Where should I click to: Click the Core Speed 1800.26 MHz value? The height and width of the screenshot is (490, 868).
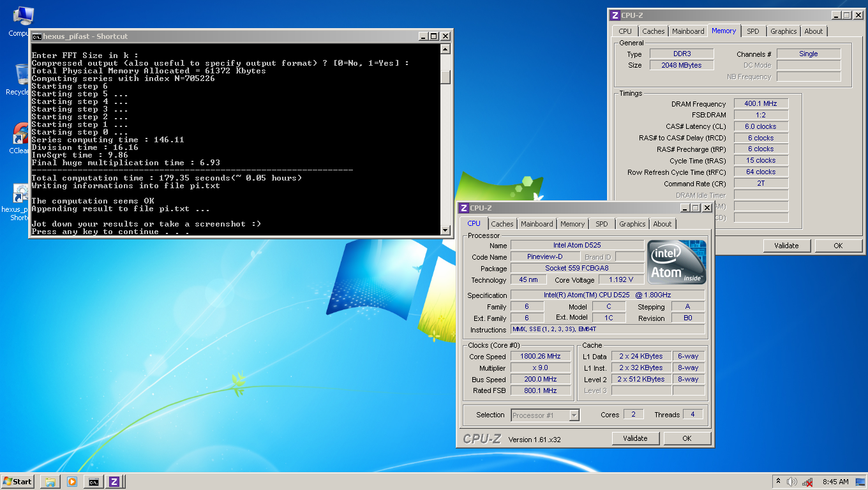[x=541, y=357]
